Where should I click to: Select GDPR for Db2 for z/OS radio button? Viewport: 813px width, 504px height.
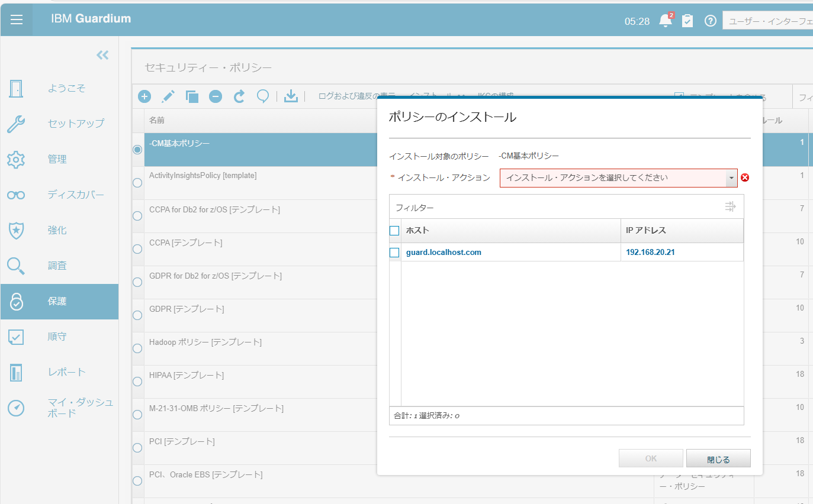click(137, 282)
